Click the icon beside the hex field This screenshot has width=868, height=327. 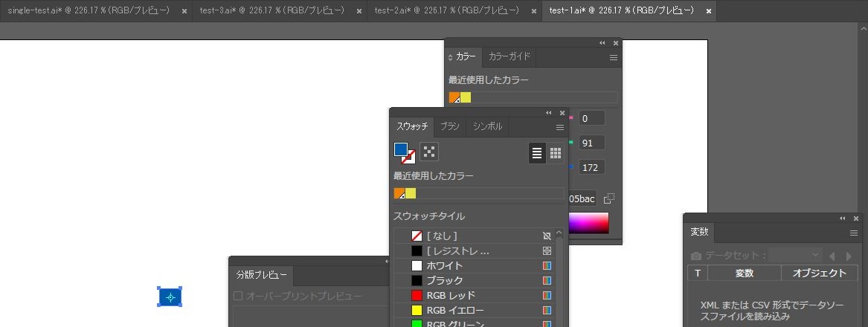609,198
